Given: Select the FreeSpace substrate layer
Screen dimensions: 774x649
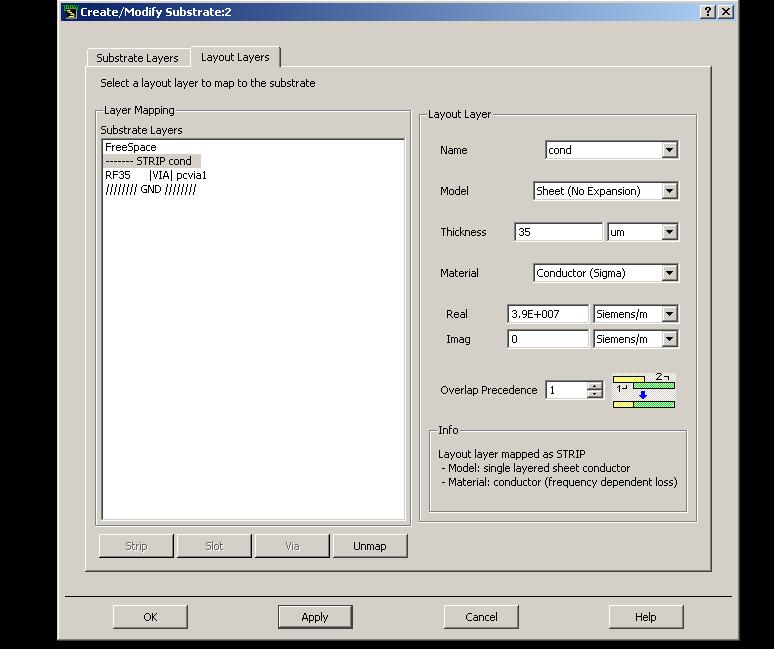Looking at the screenshot, I should 131,147.
